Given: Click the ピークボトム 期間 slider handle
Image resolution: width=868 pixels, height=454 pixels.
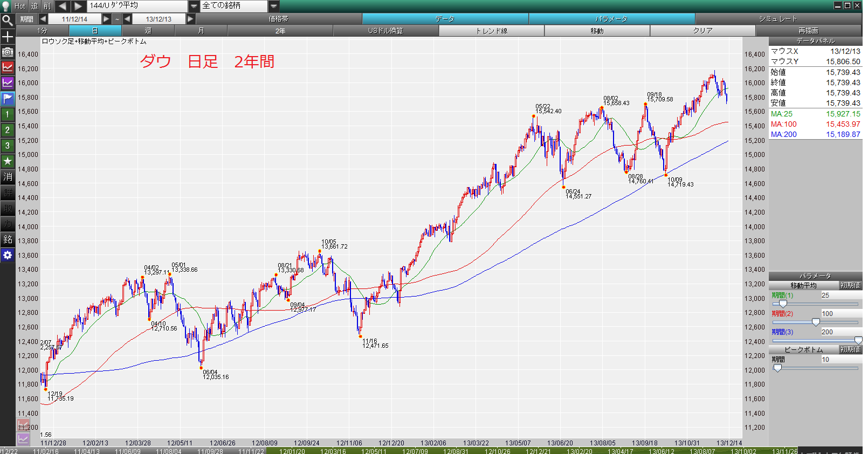Looking at the screenshot, I should 777,368.
